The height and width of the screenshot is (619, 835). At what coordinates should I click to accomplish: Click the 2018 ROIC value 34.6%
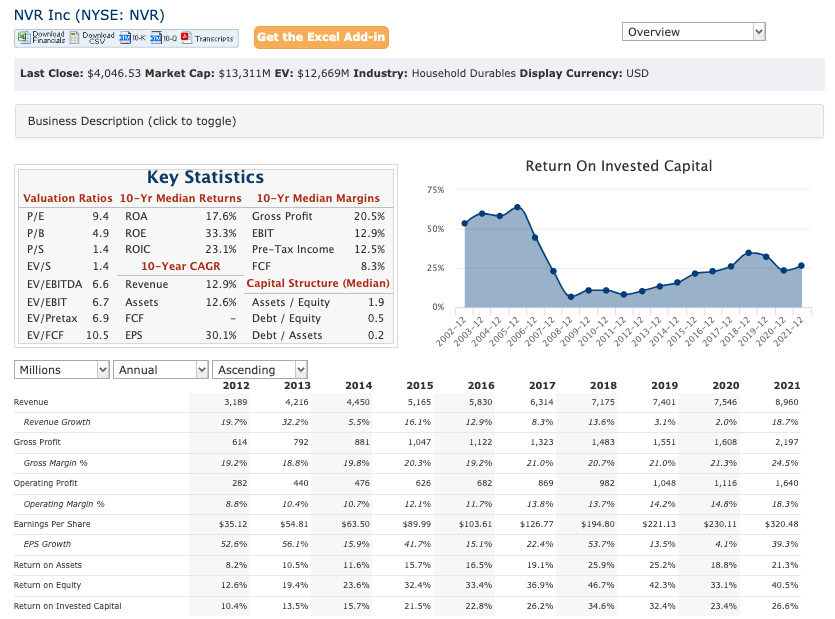tap(601, 606)
